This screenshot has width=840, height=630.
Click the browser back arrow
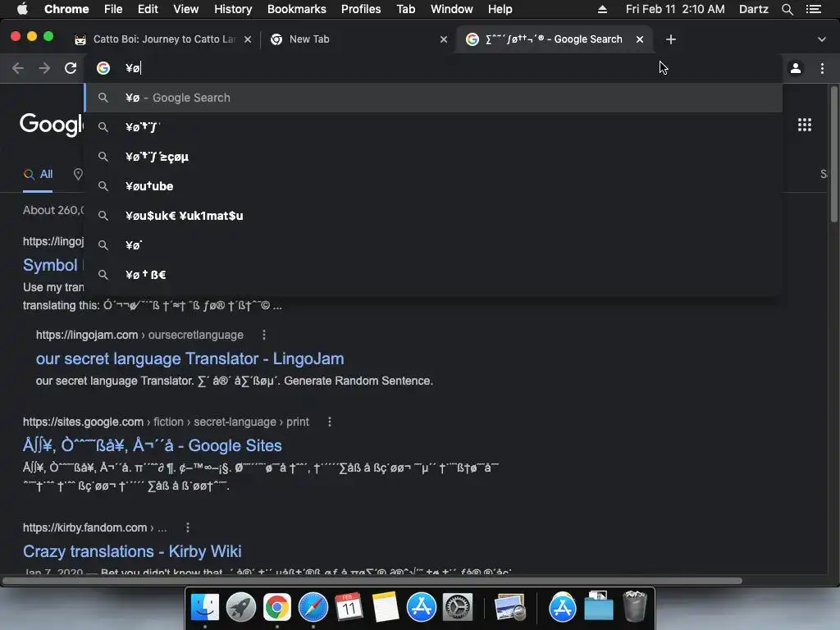(x=18, y=68)
